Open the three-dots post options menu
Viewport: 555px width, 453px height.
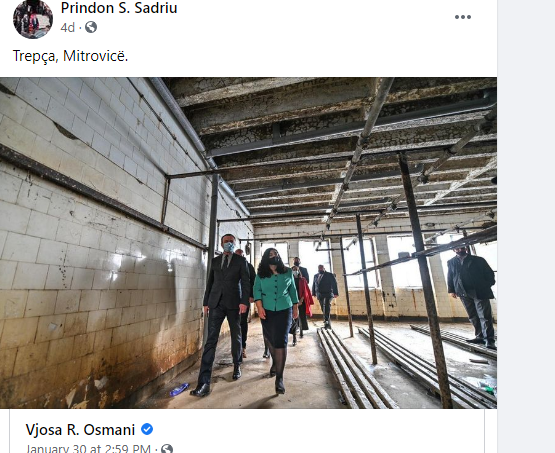(x=463, y=17)
